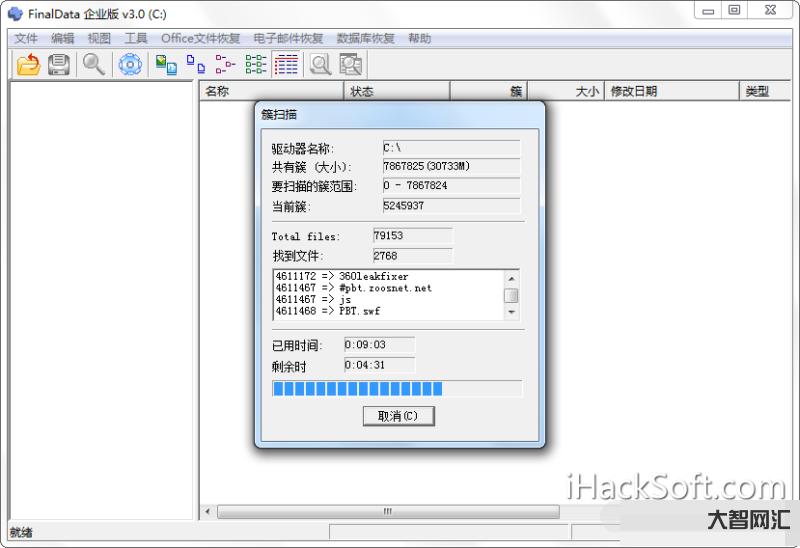Click the open folder toolbar icon
800x548 pixels.
tap(28, 65)
